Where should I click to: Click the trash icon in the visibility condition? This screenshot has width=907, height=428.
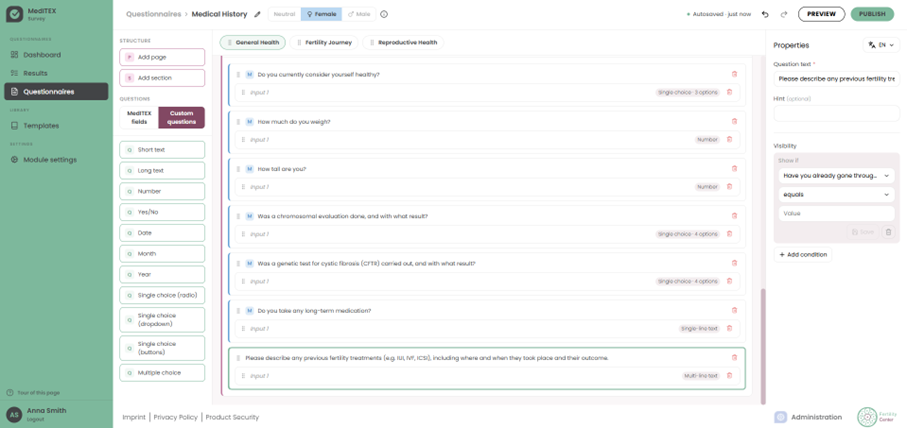point(888,232)
